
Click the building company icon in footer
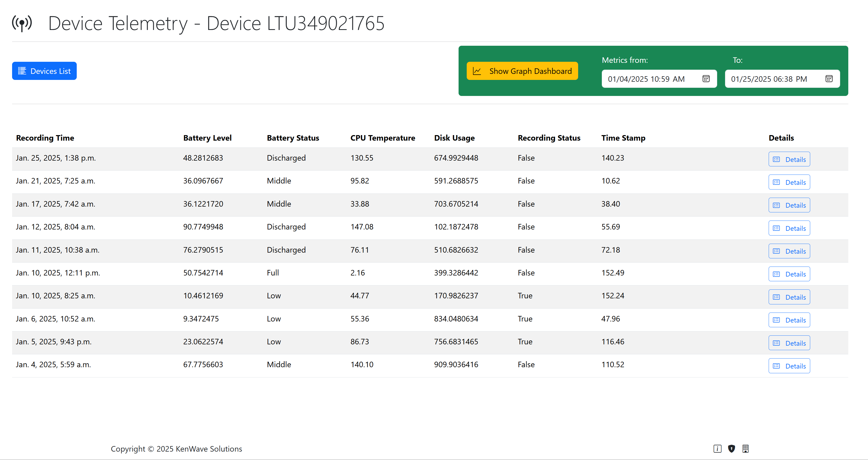click(x=745, y=448)
